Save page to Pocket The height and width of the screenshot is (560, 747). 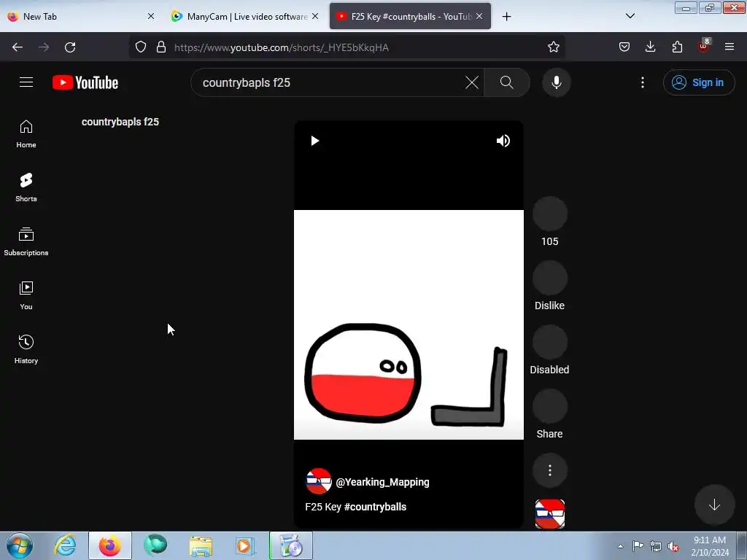click(x=624, y=47)
